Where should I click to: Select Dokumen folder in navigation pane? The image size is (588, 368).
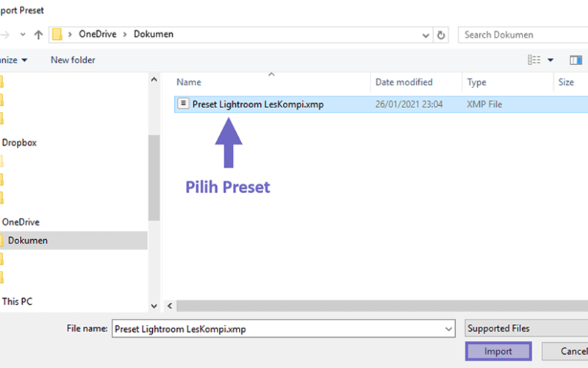(73, 241)
